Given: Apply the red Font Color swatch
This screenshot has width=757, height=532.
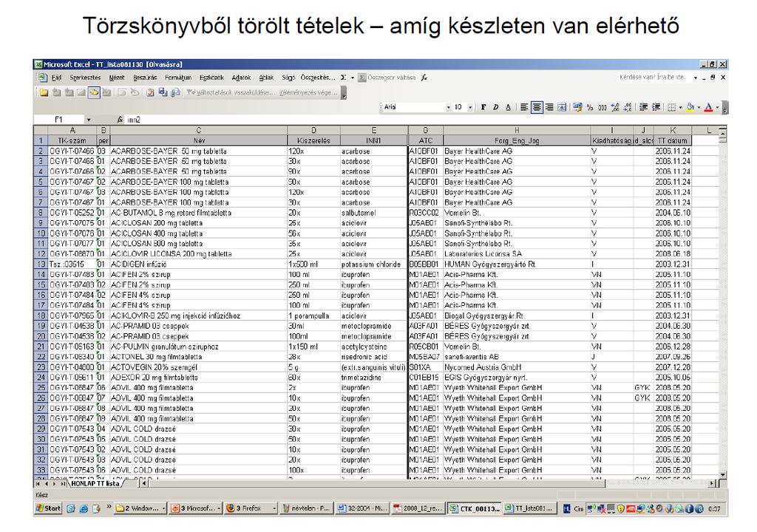Looking at the screenshot, I should point(708,108).
